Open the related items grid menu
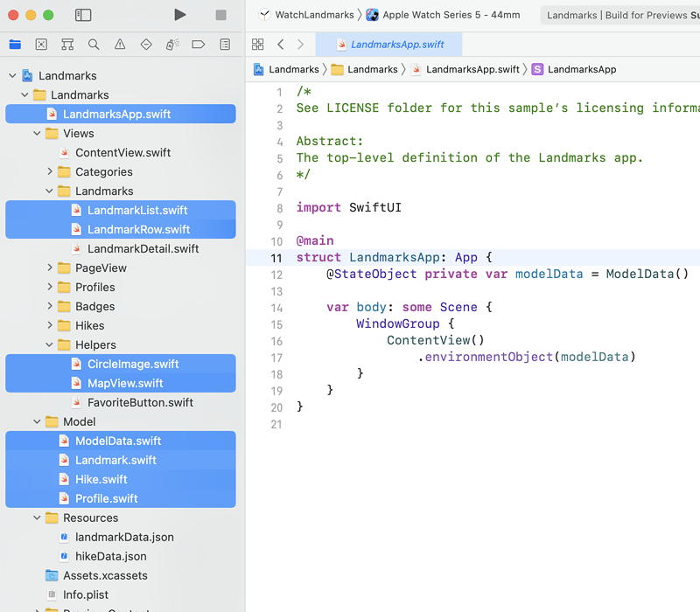700x612 pixels. (257, 45)
